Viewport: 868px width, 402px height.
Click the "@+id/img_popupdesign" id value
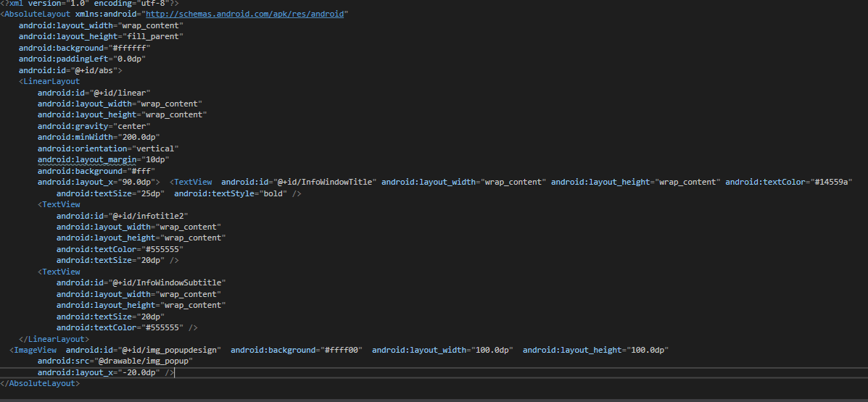(170, 350)
